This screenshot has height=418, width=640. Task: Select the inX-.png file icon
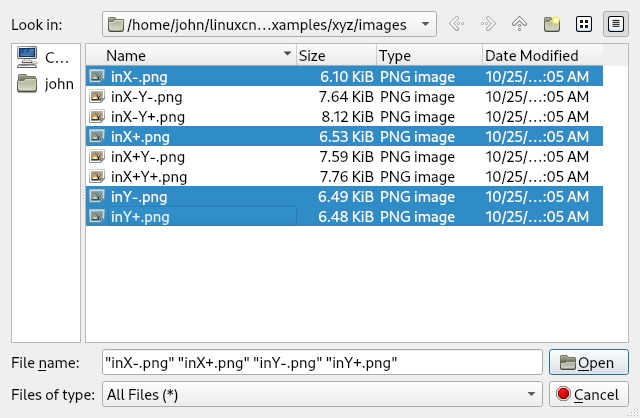[x=97, y=76]
